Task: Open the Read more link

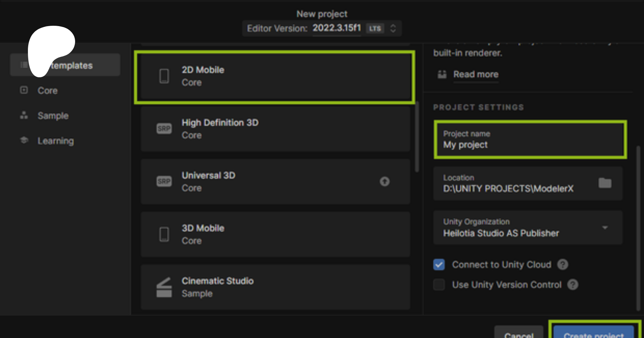Action: coord(475,74)
